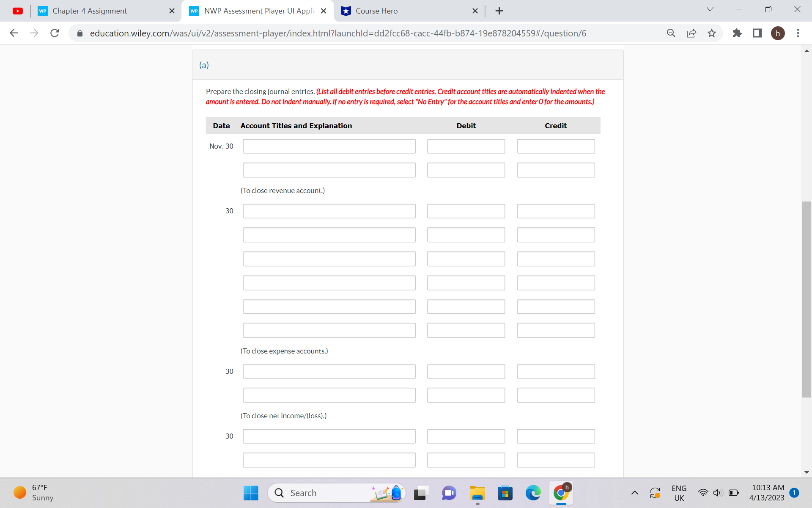Launch Microsoft Edge from the taskbar

click(533, 493)
